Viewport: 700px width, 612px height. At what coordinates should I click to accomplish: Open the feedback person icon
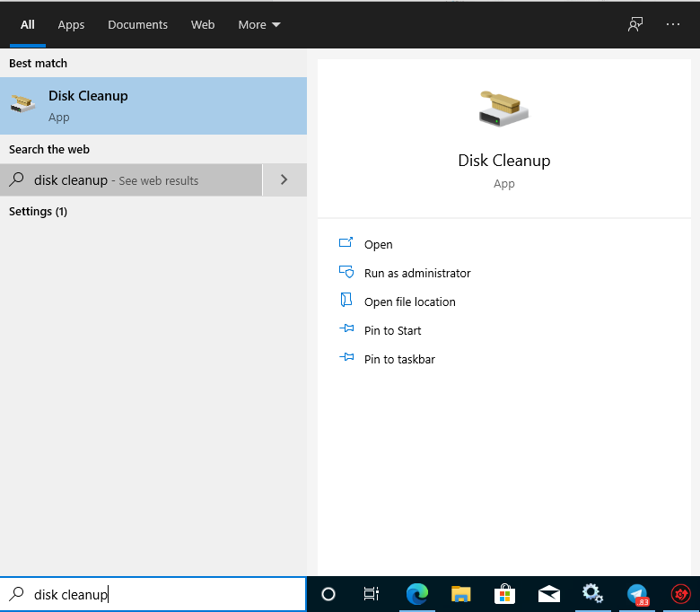coord(635,24)
